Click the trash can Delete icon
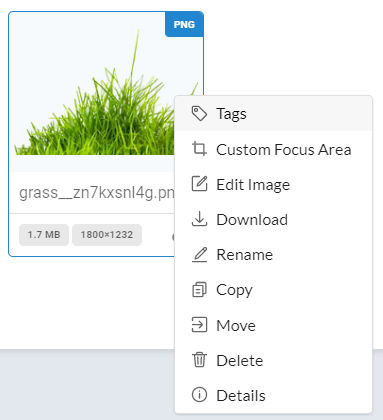Screen dimensions: 383x420 point(199,360)
